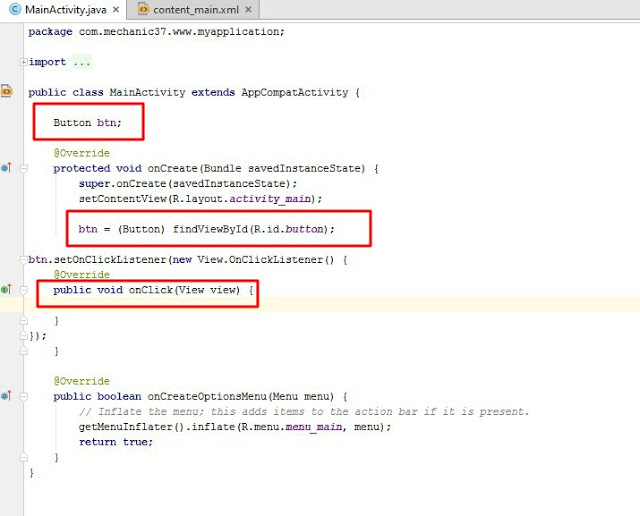Click fold marker at onClick closing brace
640x516 pixels.
[x=24, y=320]
